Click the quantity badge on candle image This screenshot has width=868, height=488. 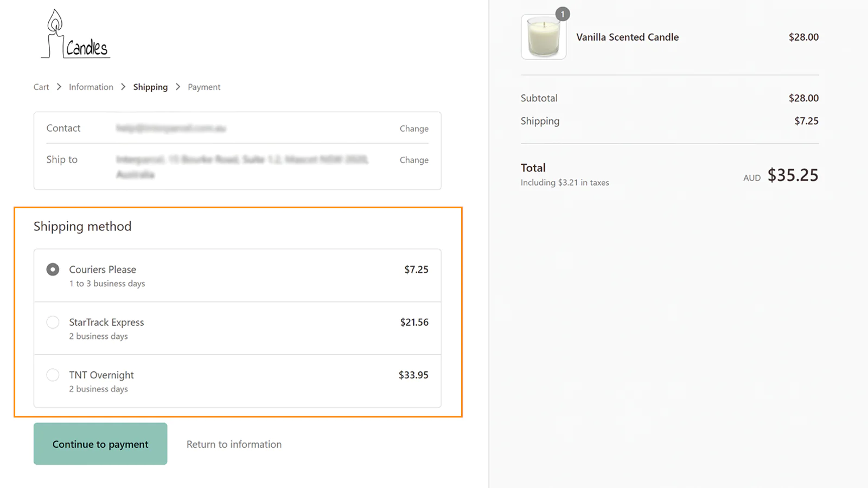[x=563, y=14]
